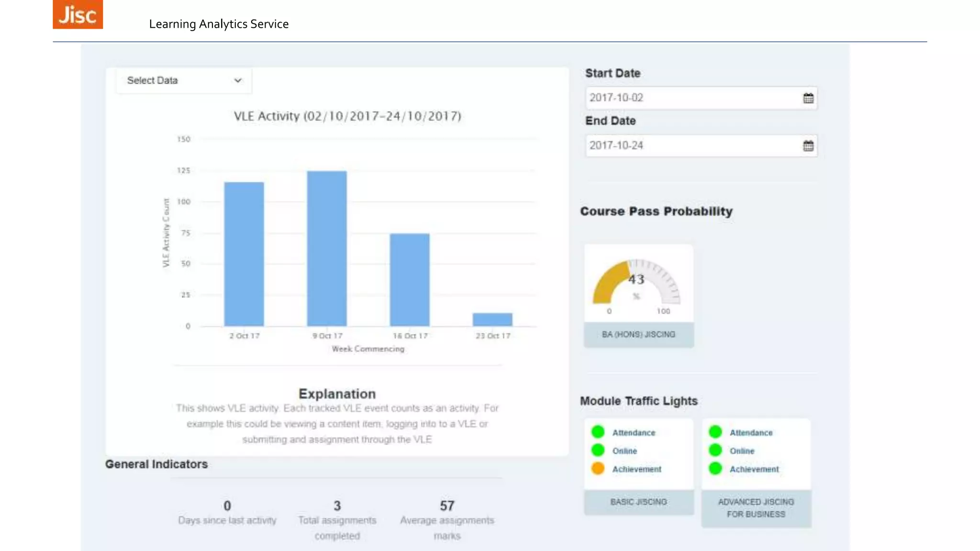Click the Average assignments marks value 57
This screenshot has width=980, height=551.
[x=447, y=506]
